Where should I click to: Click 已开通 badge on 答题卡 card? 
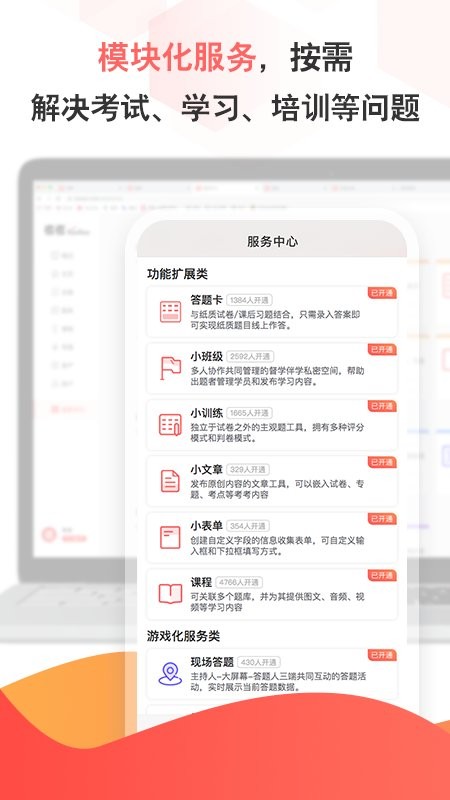[x=382, y=293]
